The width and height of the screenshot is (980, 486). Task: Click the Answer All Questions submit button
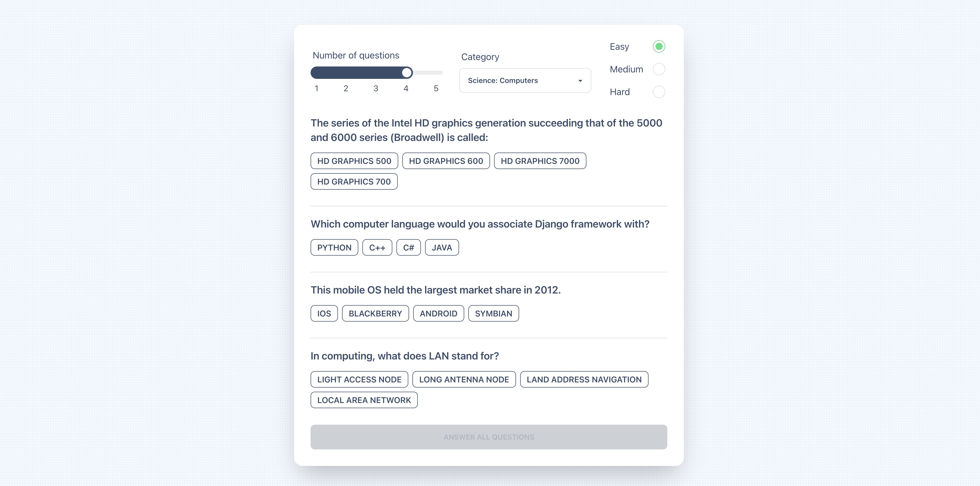pyautogui.click(x=489, y=437)
